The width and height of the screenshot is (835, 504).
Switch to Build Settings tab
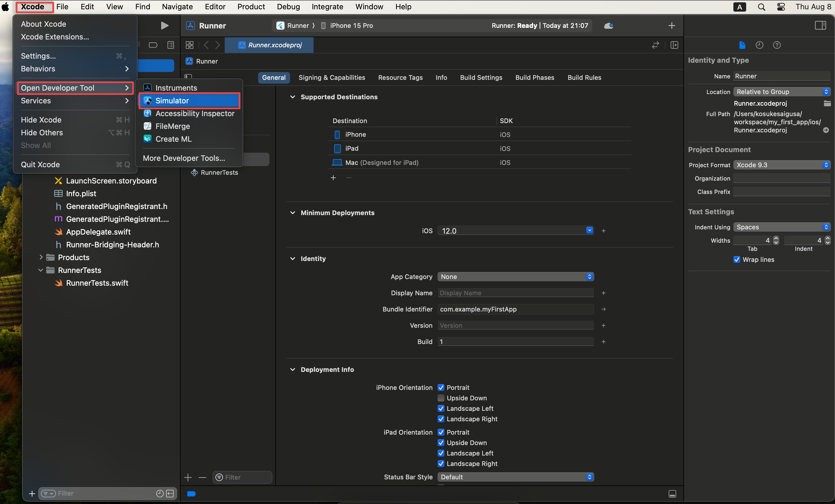tap(481, 78)
